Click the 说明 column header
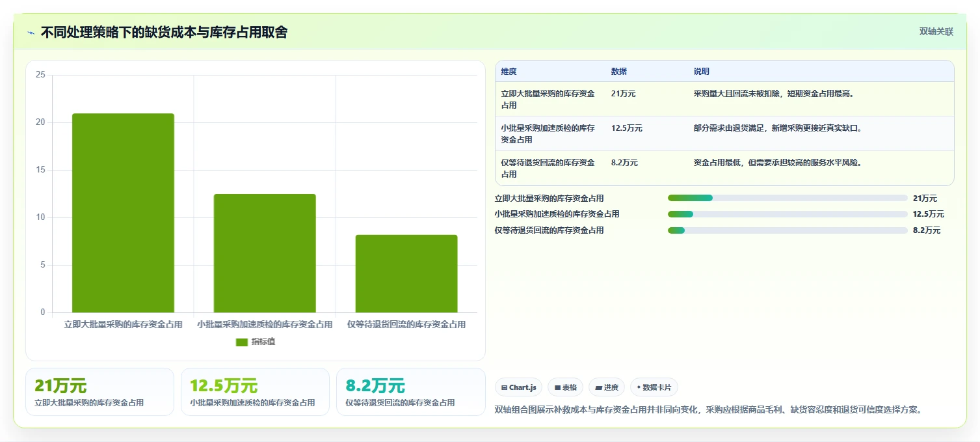The width and height of the screenshot is (980, 442). [x=702, y=72]
